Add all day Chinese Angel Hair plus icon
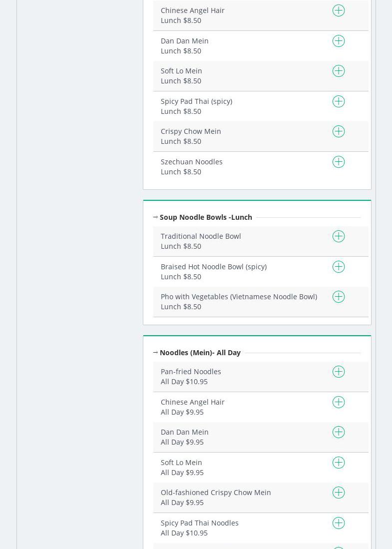Screen dimensions: 392x549 click(x=339, y=402)
